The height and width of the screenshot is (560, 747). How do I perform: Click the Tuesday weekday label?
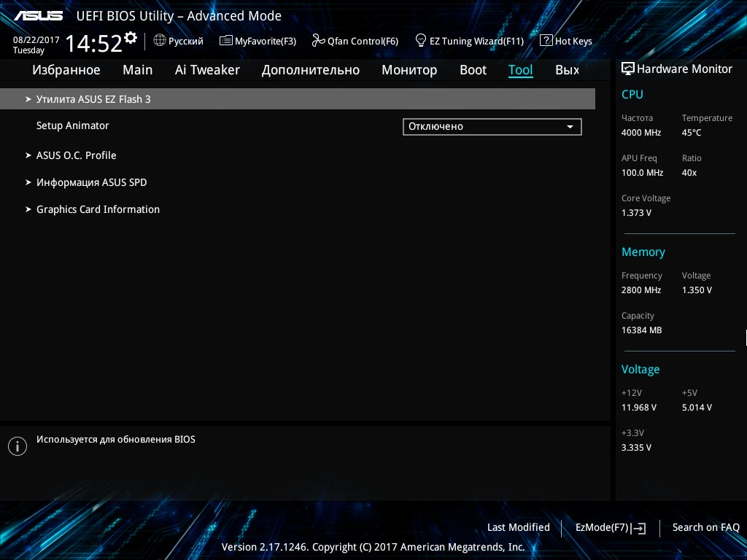[x=28, y=50]
